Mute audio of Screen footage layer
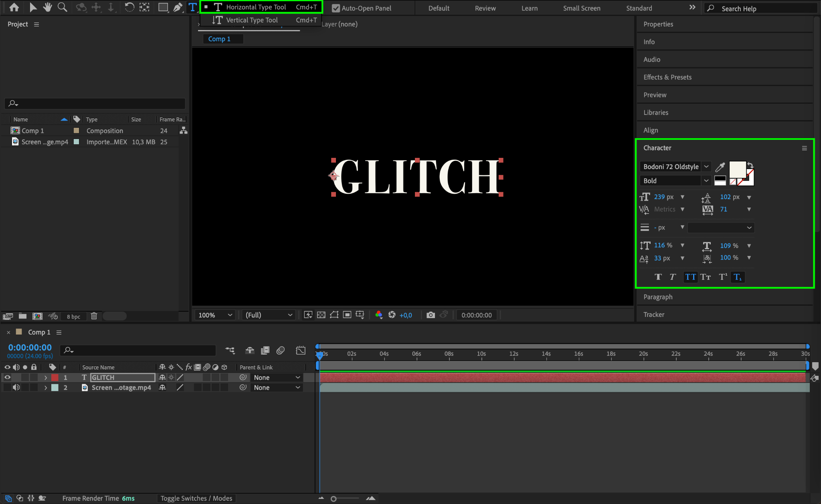821x504 pixels. point(16,387)
